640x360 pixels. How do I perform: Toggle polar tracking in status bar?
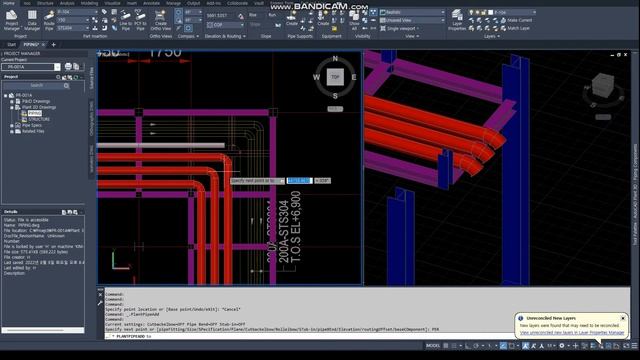476,346
